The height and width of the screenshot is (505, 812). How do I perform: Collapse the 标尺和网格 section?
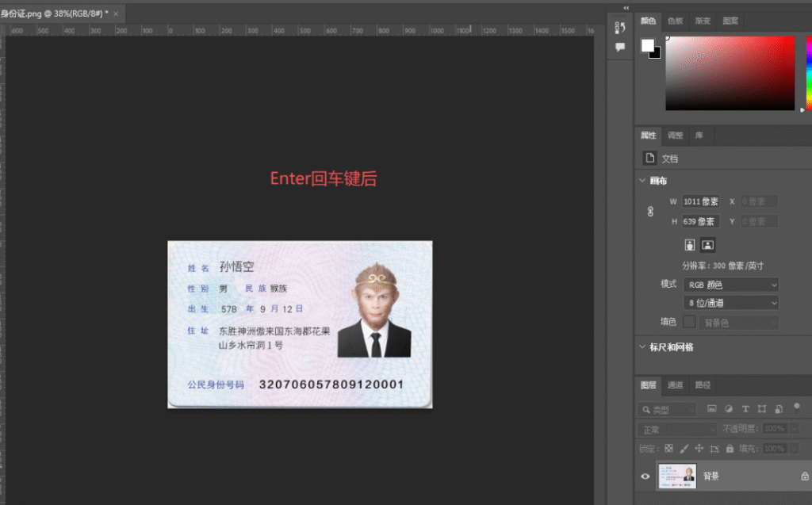(x=642, y=346)
